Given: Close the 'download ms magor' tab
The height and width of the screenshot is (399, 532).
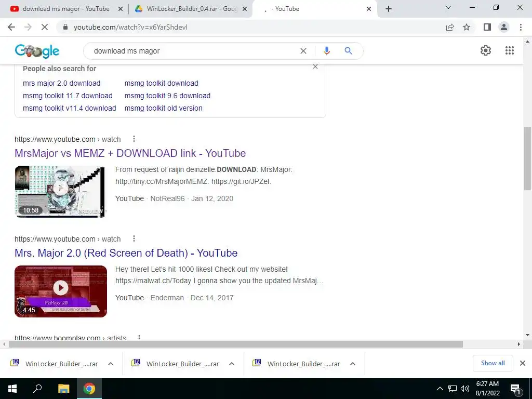Looking at the screenshot, I should coord(121,9).
